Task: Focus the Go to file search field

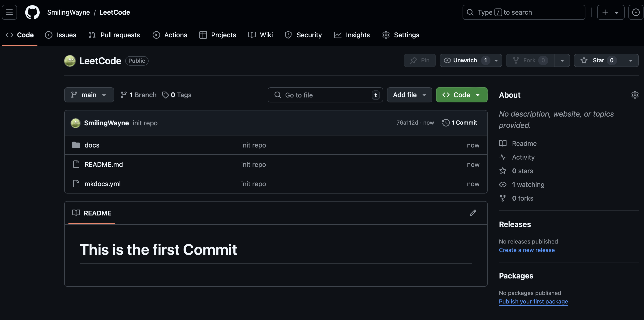Action: 325,95
